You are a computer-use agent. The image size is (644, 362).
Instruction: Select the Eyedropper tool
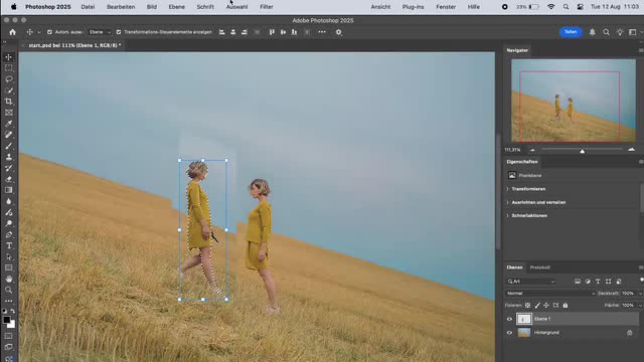[9, 124]
